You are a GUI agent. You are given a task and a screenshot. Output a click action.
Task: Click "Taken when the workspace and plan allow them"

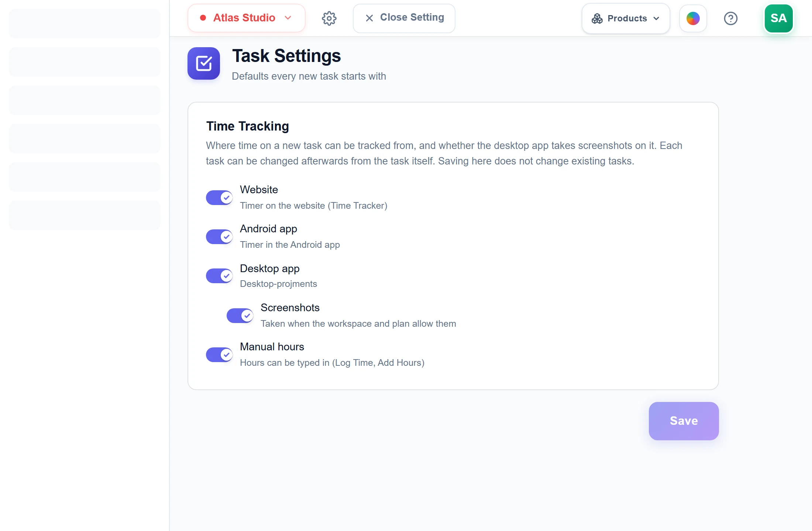[x=358, y=324]
